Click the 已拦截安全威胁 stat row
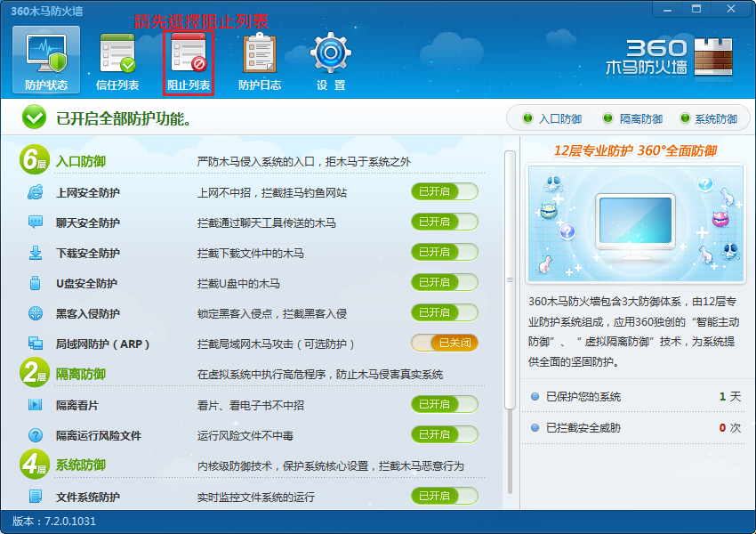Image resolution: width=756 pixels, height=534 pixels. coord(635,427)
